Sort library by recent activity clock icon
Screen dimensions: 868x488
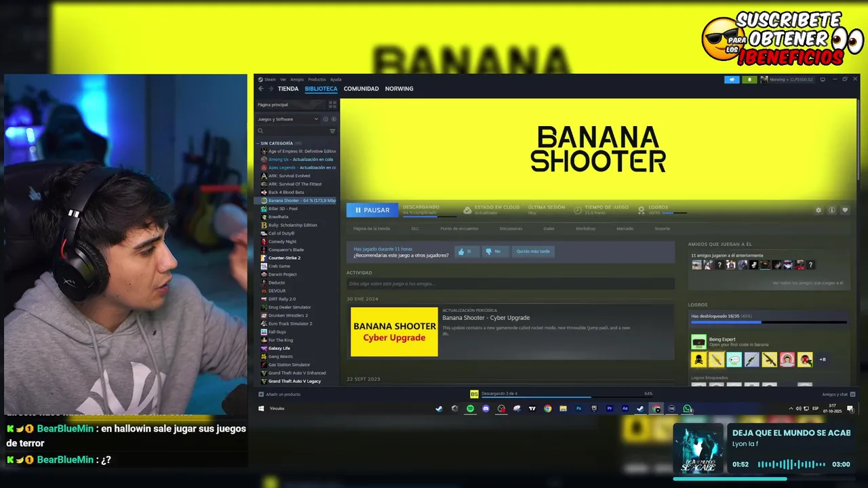coord(325,119)
